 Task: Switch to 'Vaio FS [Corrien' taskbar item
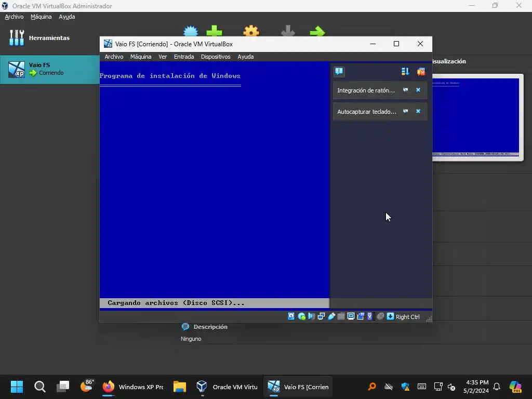(x=298, y=387)
